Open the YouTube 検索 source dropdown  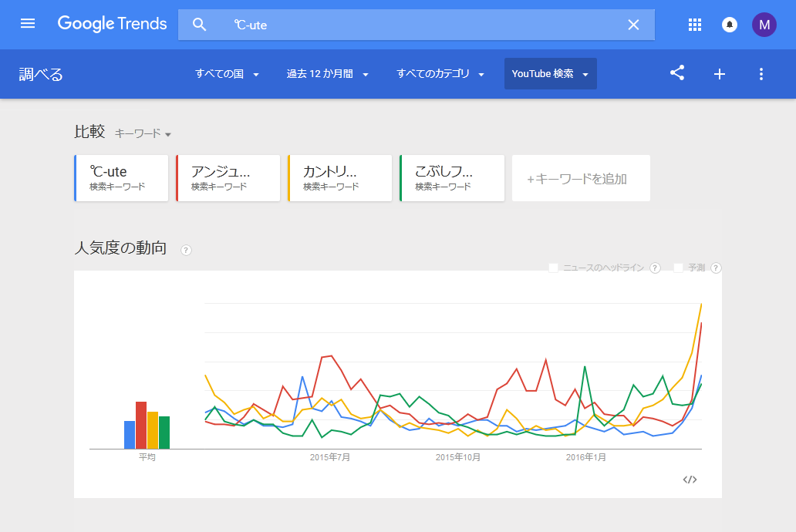[x=550, y=73]
